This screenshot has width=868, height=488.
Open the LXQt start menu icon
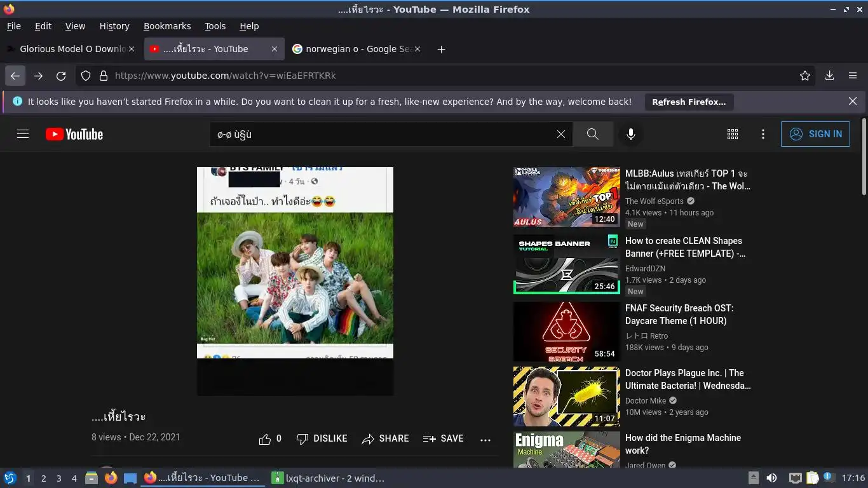[x=10, y=478]
